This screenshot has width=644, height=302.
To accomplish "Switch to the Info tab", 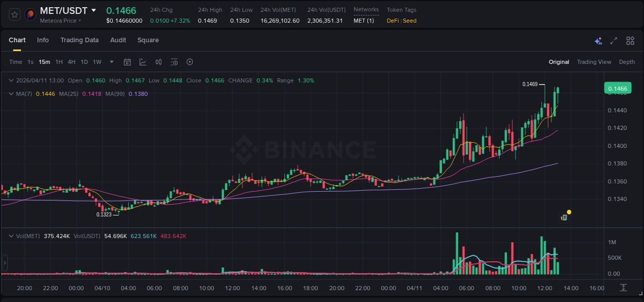I will (43, 40).
